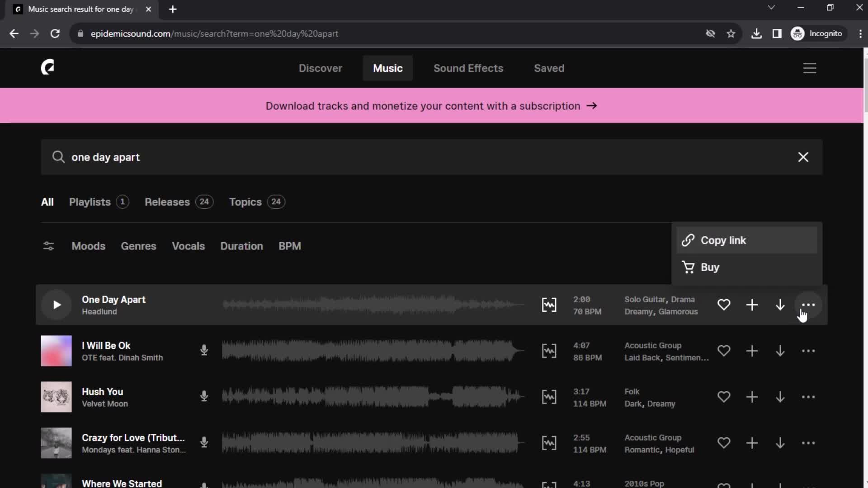Toggle favorite on Crazy for Love track
Image resolution: width=868 pixels, height=488 pixels.
pos(724,443)
